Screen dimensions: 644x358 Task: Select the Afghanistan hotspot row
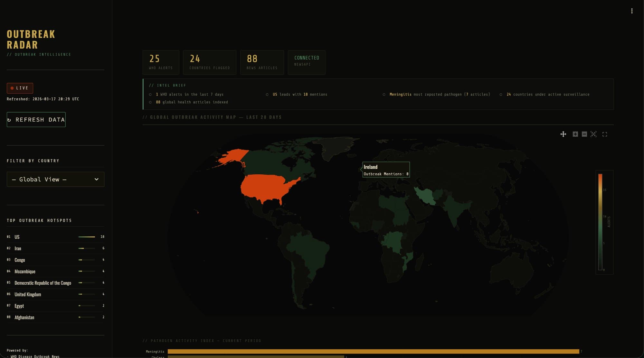point(55,317)
